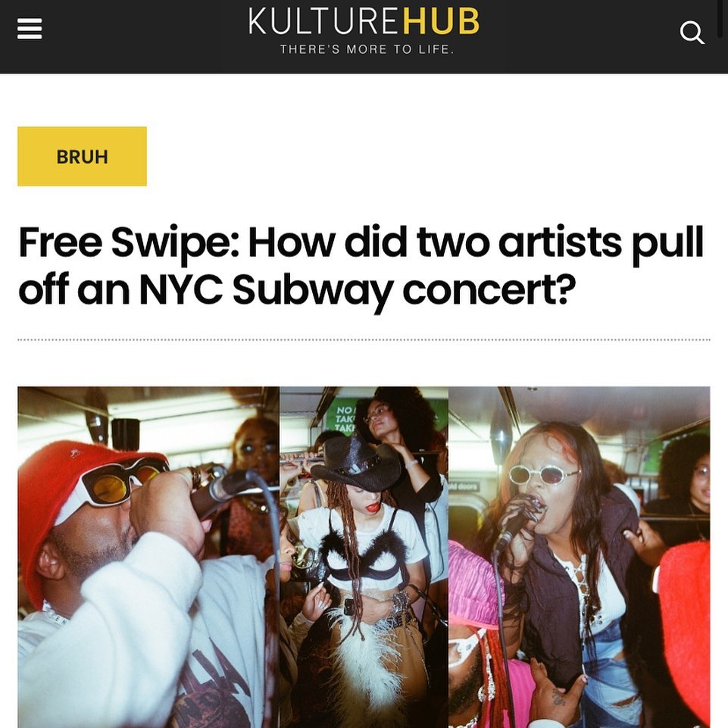Click the search magnifier icon
The width and height of the screenshot is (728, 728).
pos(692,33)
